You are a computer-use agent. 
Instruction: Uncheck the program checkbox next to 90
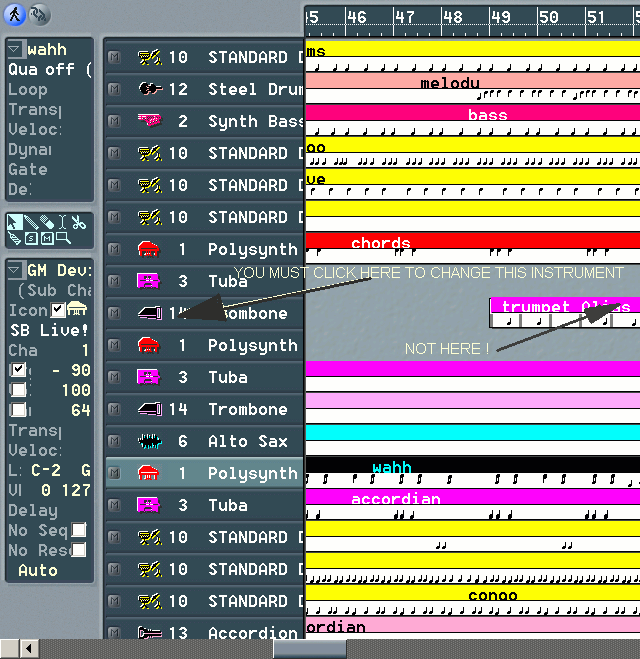[18, 369]
